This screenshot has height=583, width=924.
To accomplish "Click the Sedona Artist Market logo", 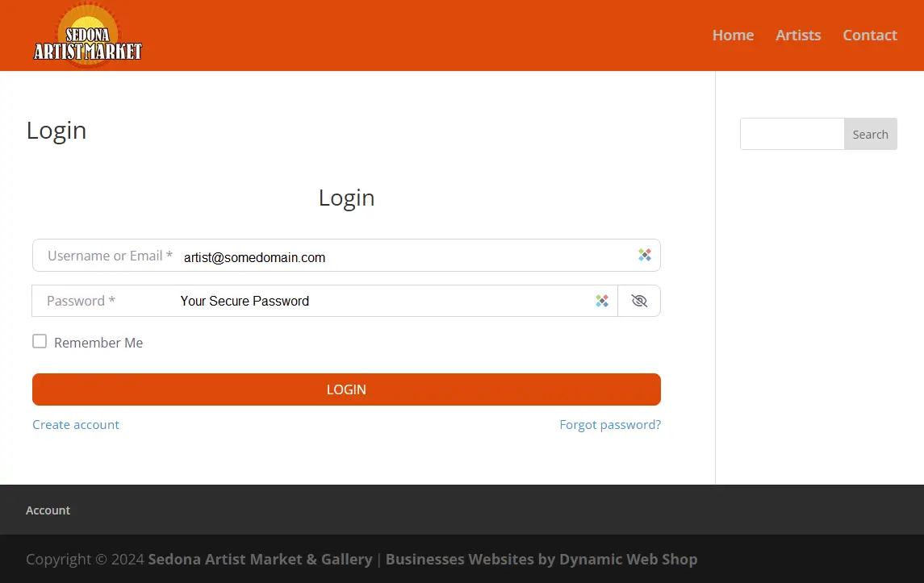I will 87,35.
